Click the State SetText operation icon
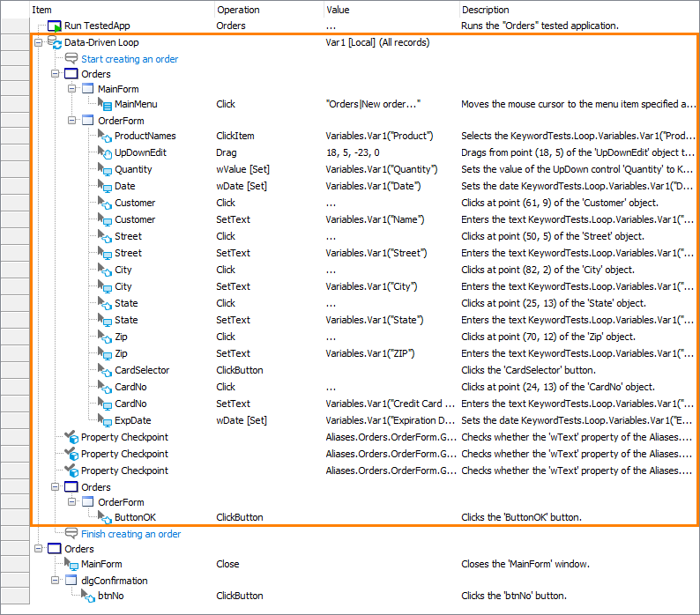The image size is (700, 615). (105, 320)
